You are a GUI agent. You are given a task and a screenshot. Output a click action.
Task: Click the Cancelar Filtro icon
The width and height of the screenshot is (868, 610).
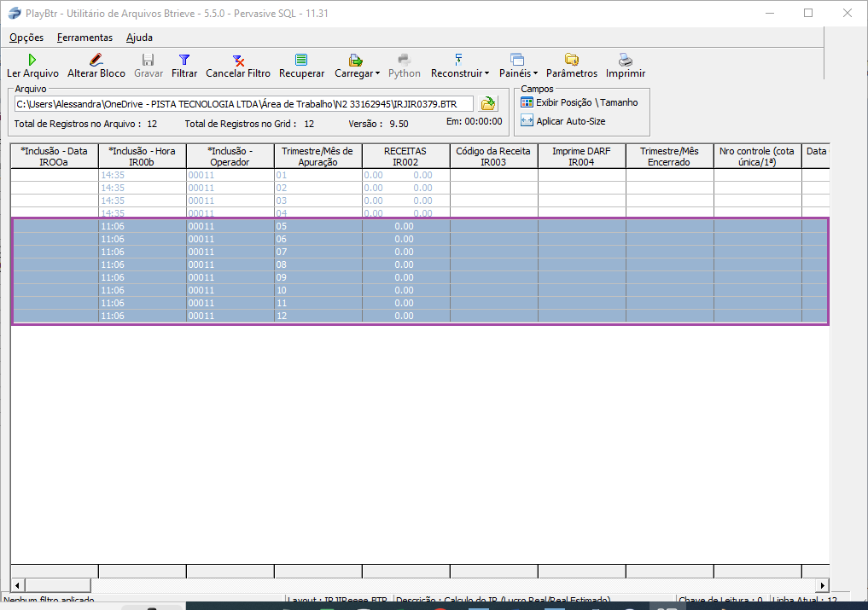point(238,60)
